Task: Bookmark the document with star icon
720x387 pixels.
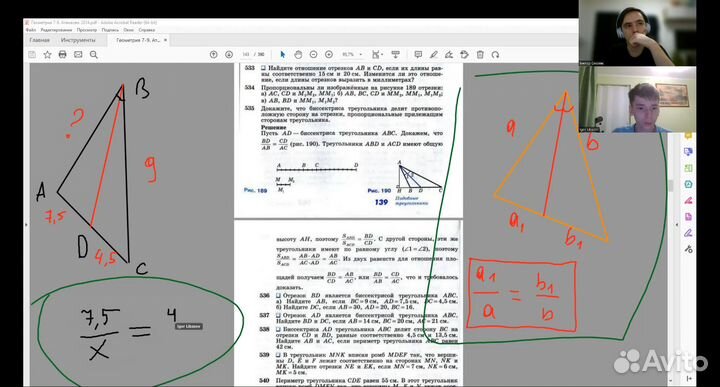Action: coord(47,55)
